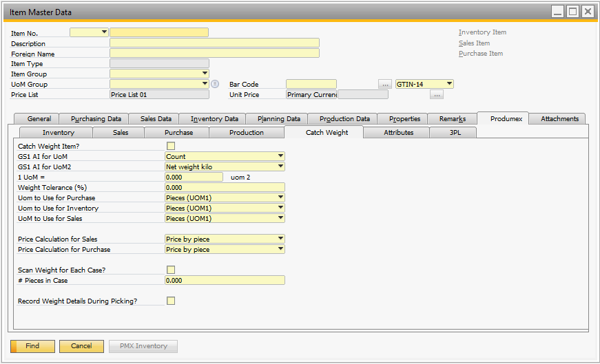600x364 pixels.
Task: Minimize the Item Master Data window
Action: point(557,12)
